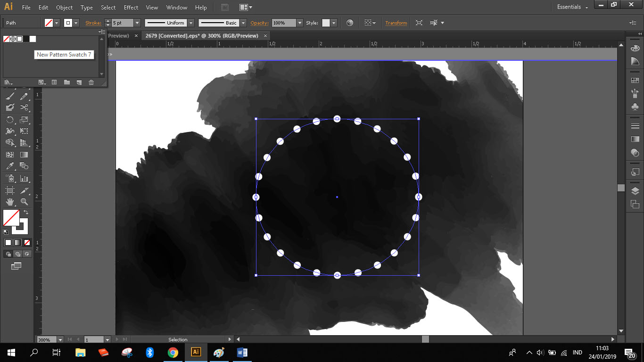Select the Scissors tool
644x362 pixels.
[24, 107]
